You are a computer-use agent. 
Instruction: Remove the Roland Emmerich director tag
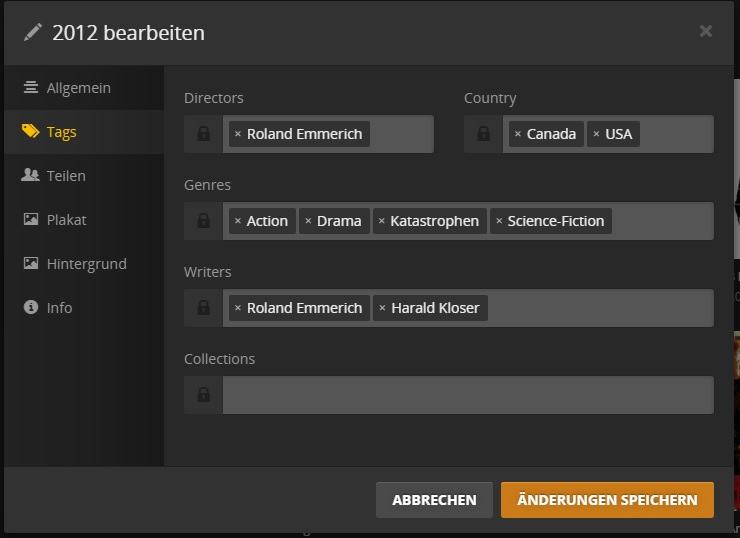[238, 134]
